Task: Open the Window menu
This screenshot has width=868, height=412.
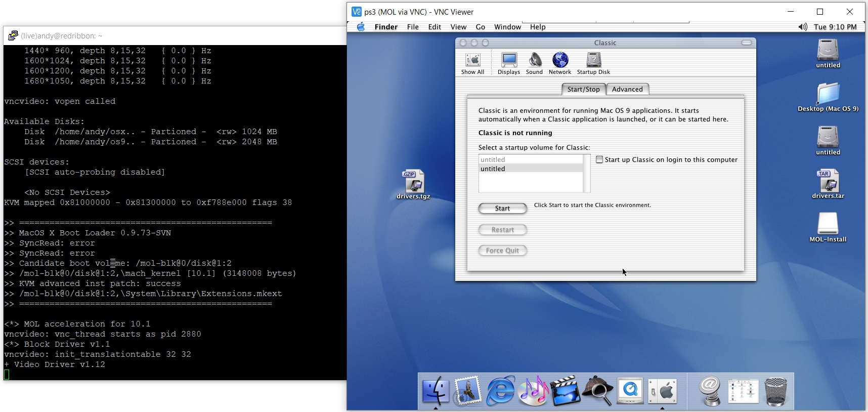Action: [507, 27]
